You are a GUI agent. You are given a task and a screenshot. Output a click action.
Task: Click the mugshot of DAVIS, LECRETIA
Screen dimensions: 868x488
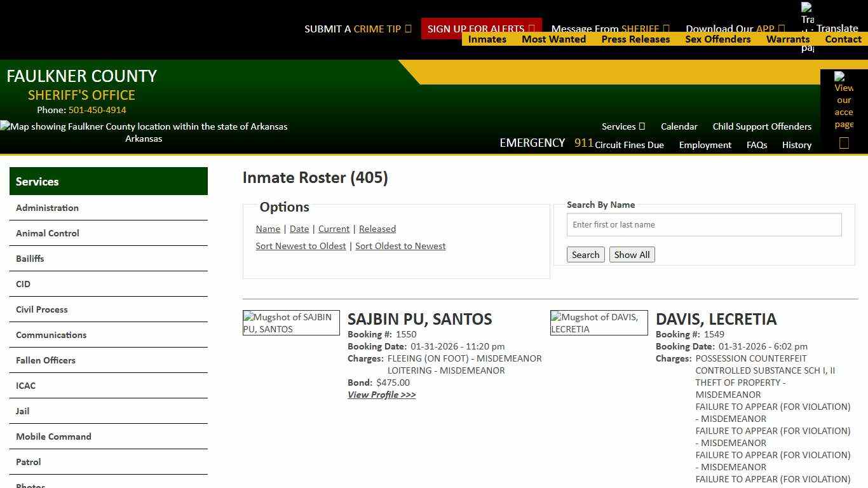599,322
